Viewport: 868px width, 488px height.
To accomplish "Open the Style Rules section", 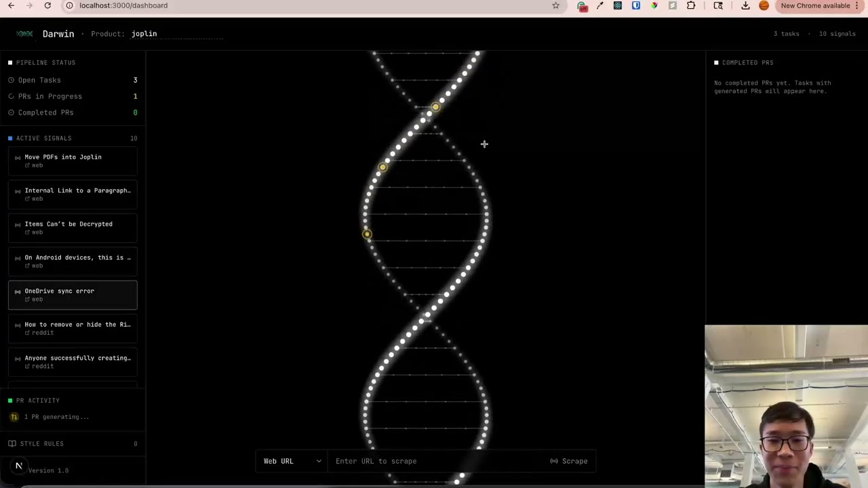I will (73, 443).
